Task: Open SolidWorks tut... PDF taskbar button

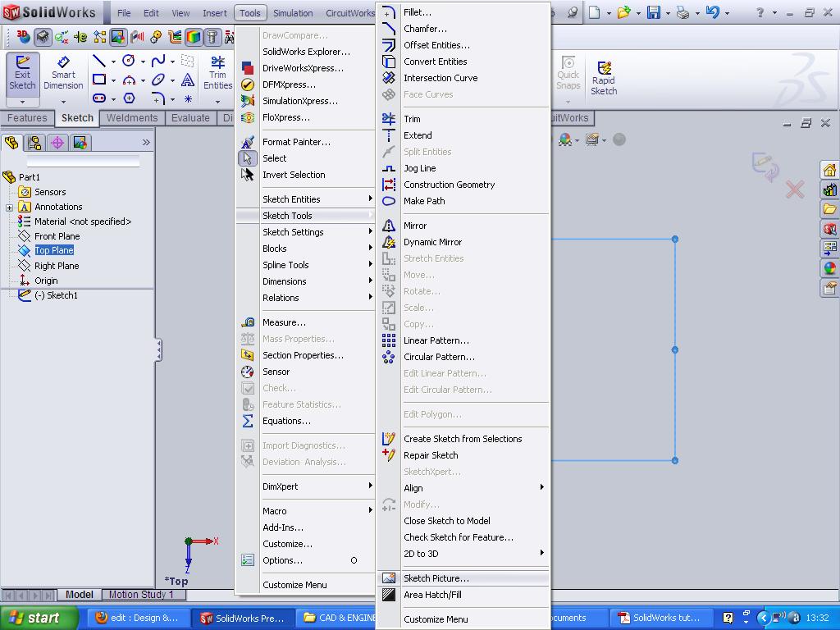Action: pos(660,619)
